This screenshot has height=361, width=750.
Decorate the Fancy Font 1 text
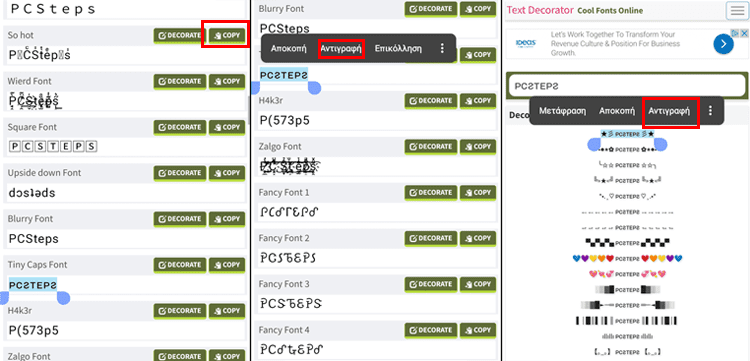click(x=430, y=193)
